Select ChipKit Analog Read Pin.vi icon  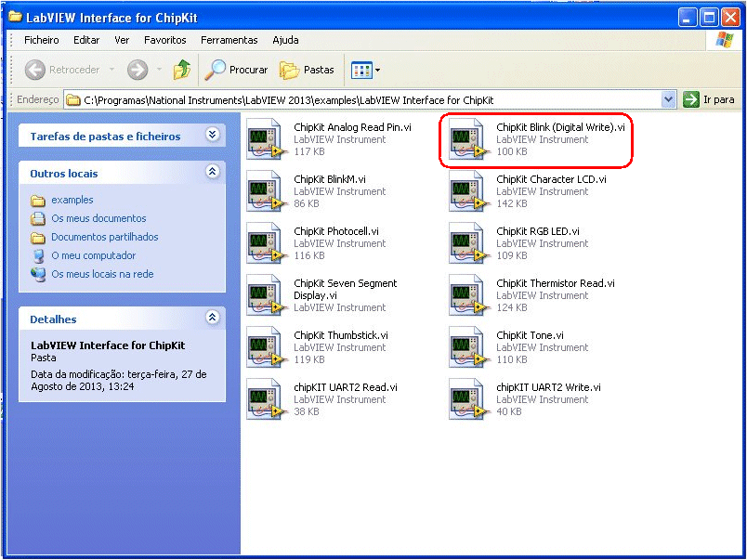coord(267,140)
